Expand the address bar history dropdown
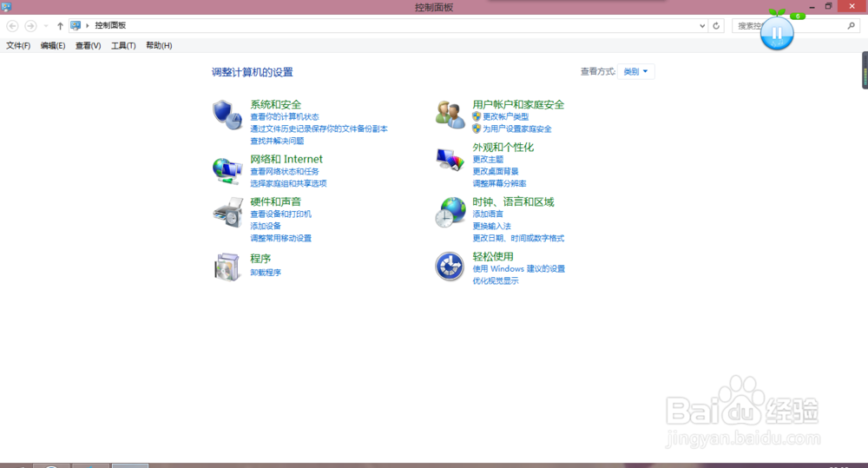Viewport: 868px width, 468px height. click(x=702, y=25)
